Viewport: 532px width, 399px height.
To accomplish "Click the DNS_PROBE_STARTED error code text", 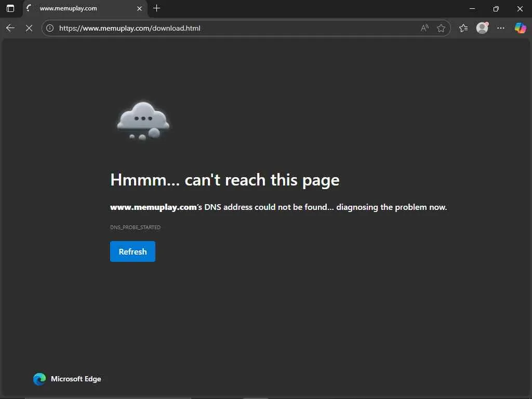I will click(x=136, y=228).
